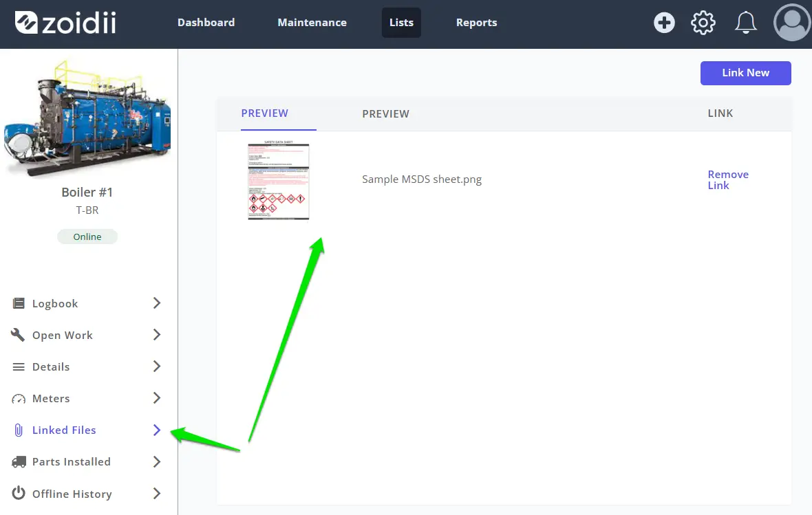Click the Meters gauge icon
The width and height of the screenshot is (812, 515).
point(19,399)
